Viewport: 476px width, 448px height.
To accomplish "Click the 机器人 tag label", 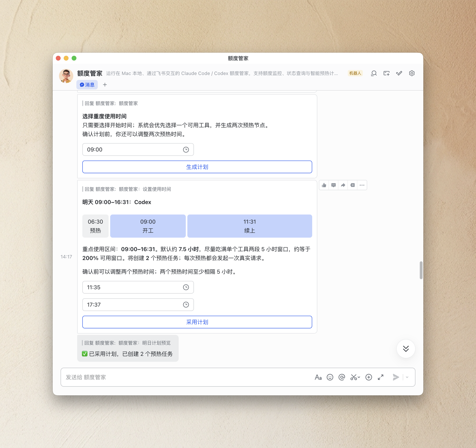I will pos(355,73).
